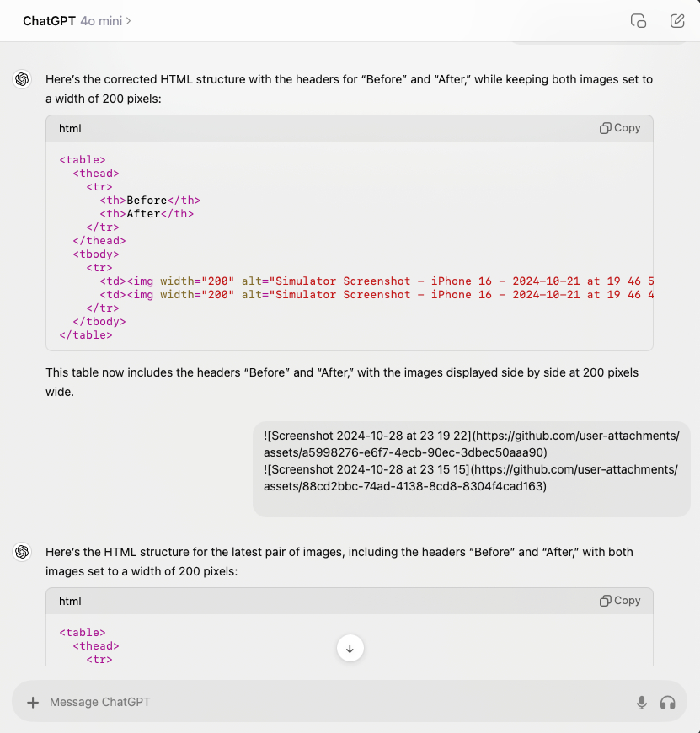Copy the second html code block
This screenshot has width=700, height=733.
[x=620, y=601]
